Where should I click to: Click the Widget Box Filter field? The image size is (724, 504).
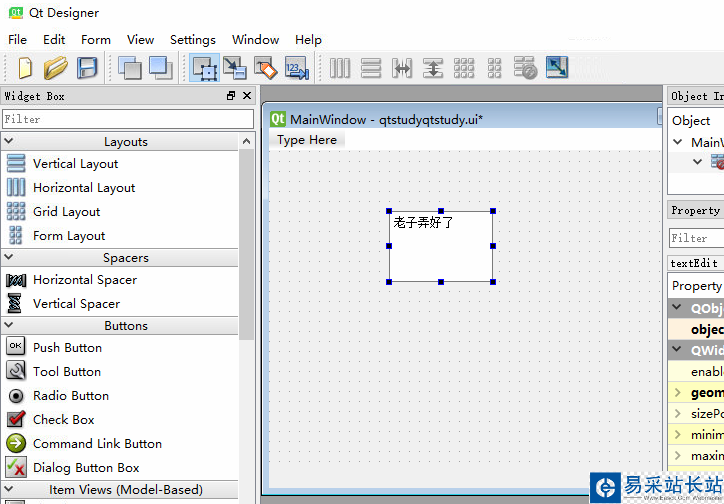pyautogui.click(x=128, y=119)
